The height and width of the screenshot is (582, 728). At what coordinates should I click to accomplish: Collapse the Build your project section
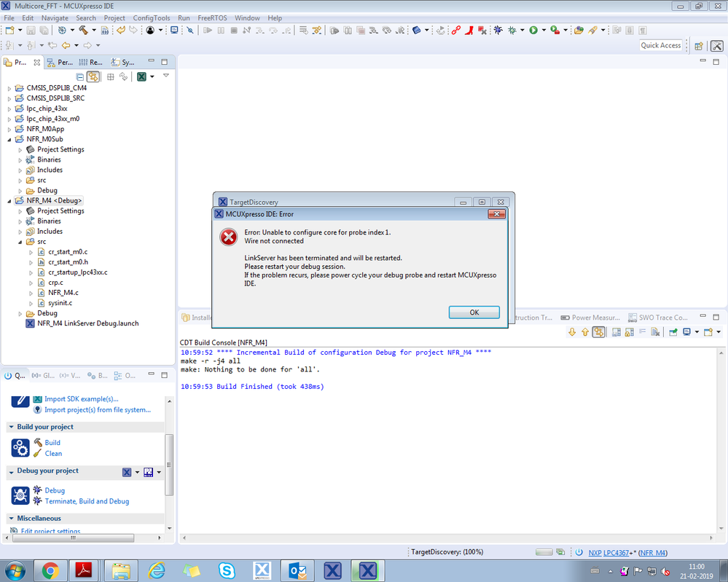(12, 427)
